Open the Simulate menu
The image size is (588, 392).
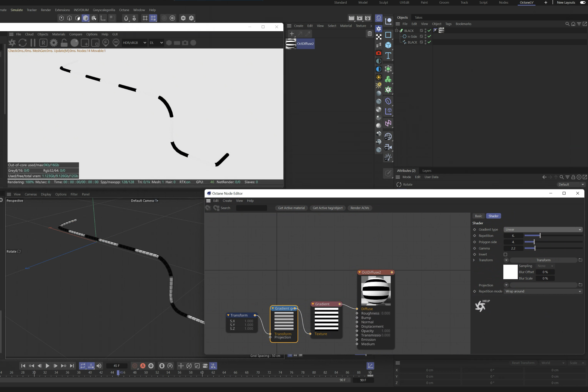coord(16,10)
